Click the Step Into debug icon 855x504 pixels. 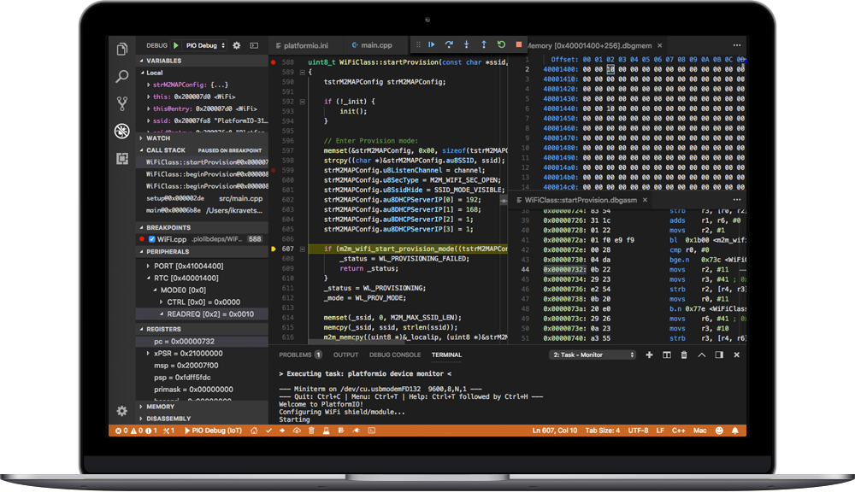click(466, 44)
